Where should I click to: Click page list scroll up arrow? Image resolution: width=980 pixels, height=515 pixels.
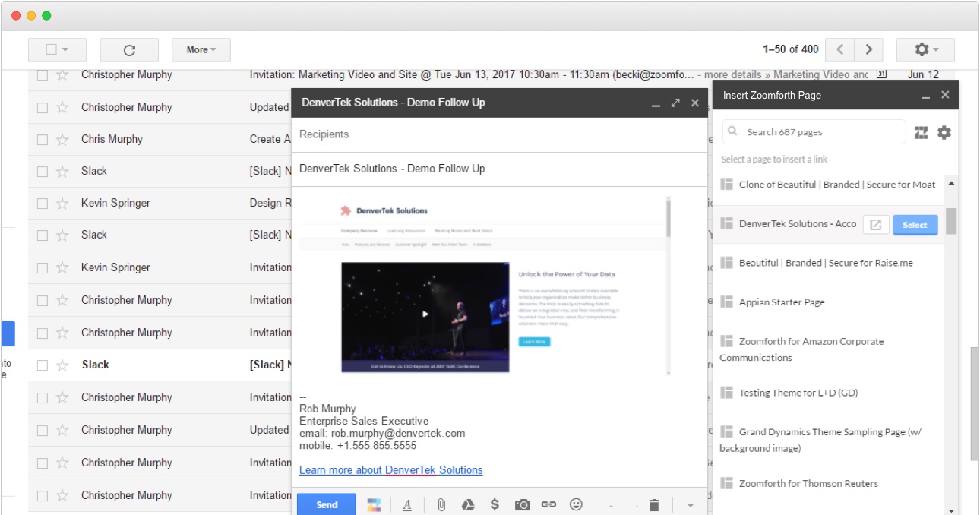[951, 183]
